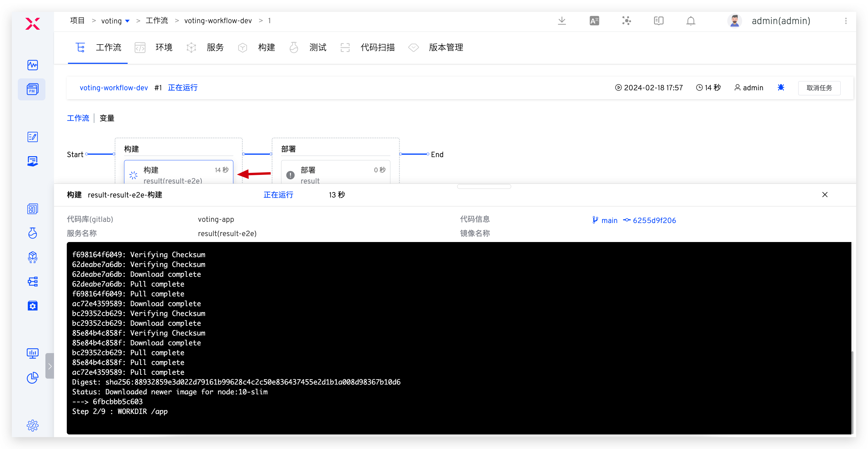Open the 变量 sub-tab

click(107, 118)
